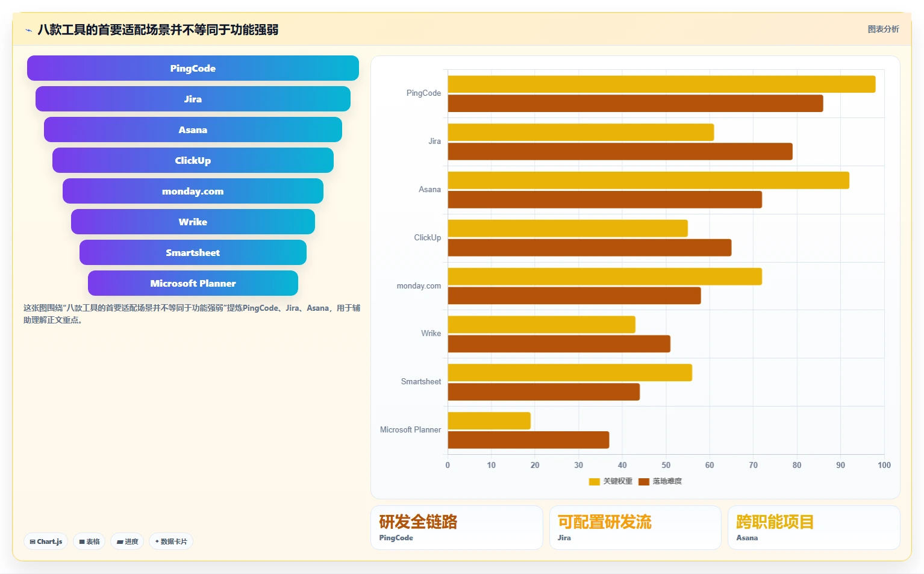Open the 可配置研发流 Jira card
The width and height of the screenshot is (924, 574).
coord(635,528)
